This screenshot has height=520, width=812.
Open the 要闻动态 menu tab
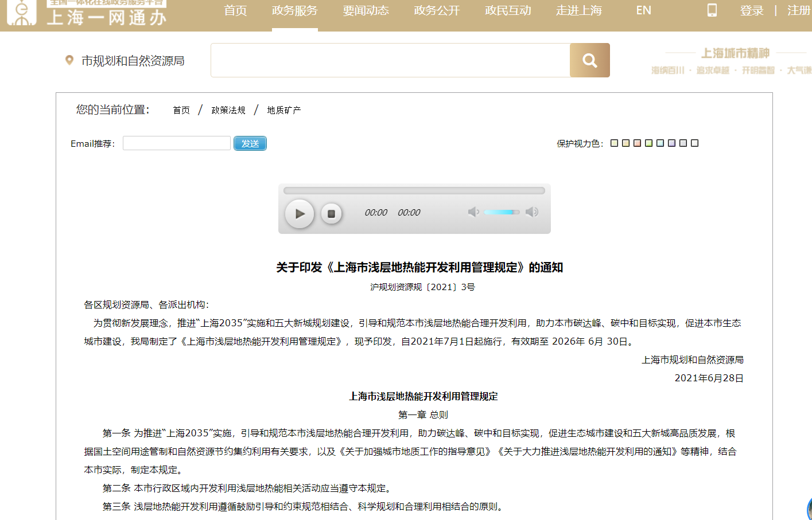[x=366, y=10]
